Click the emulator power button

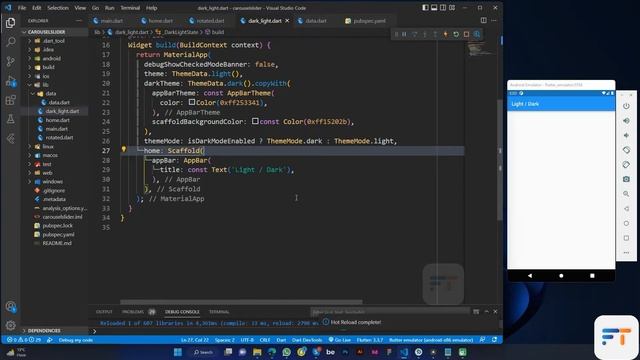pos(626,106)
